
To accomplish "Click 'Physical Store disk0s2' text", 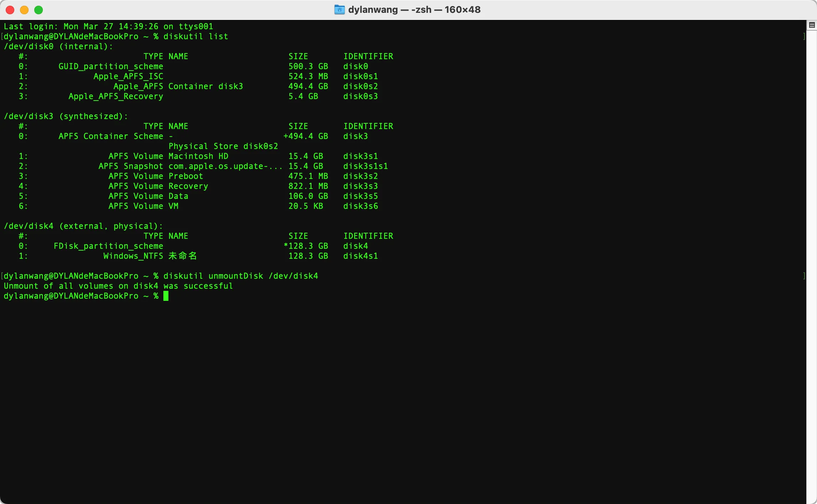I will click(223, 146).
